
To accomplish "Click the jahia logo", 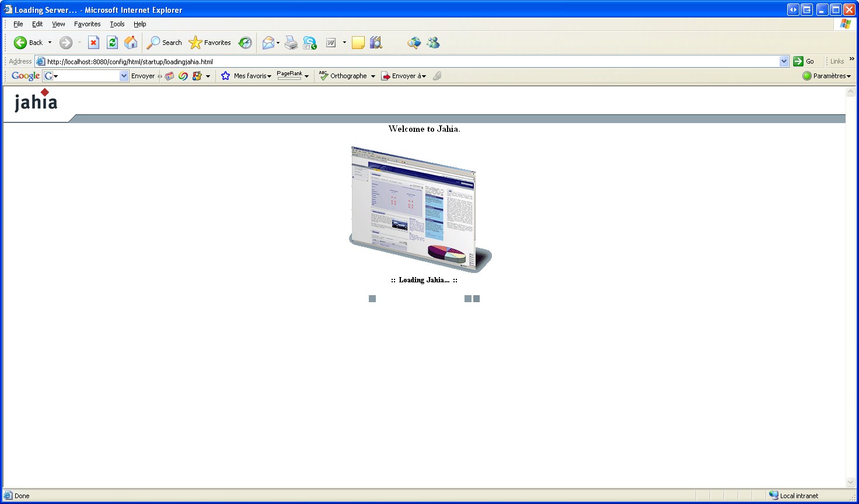I will 36,100.
